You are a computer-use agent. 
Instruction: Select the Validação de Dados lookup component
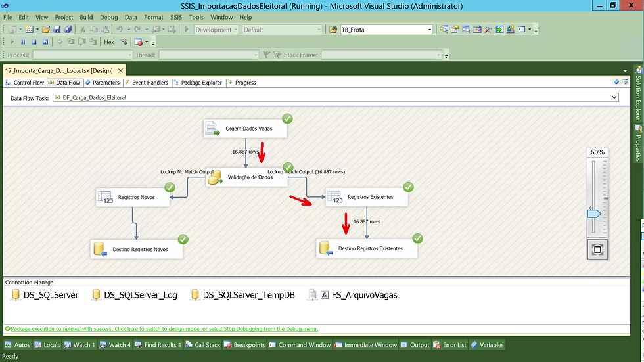(246, 177)
